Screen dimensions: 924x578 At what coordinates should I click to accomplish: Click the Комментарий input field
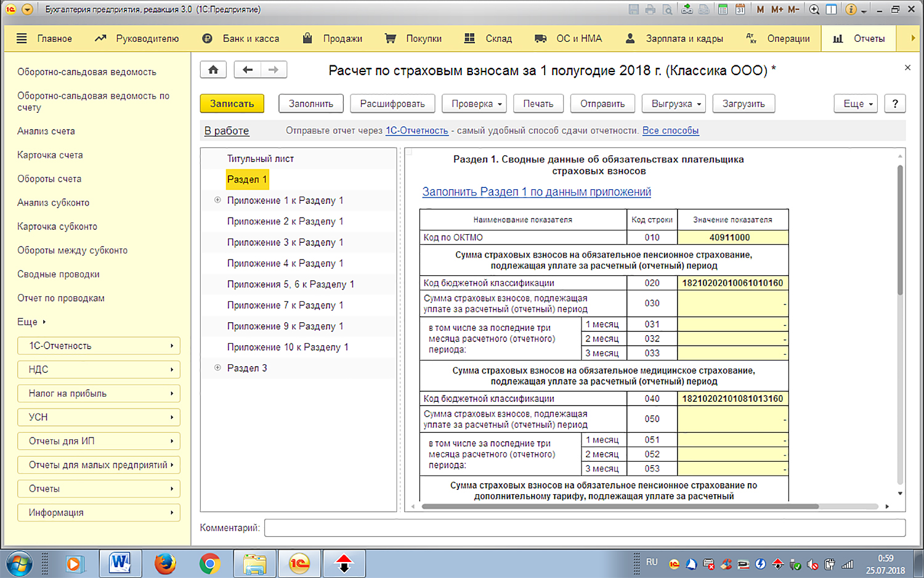click(585, 527)
